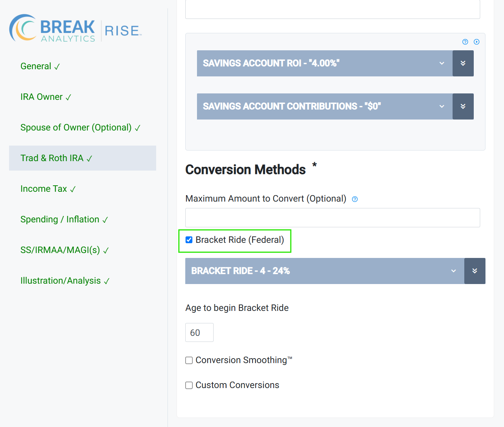Click the partially visible input field at top

333,9
